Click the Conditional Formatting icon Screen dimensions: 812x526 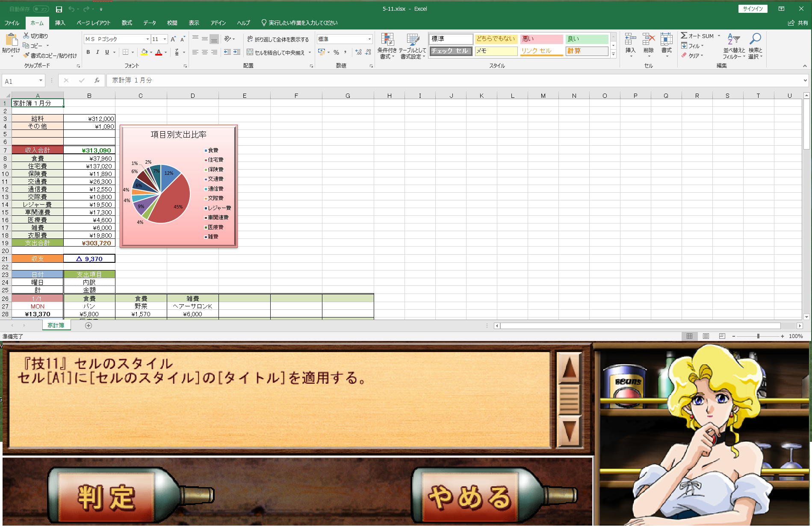tap(387, 39)
